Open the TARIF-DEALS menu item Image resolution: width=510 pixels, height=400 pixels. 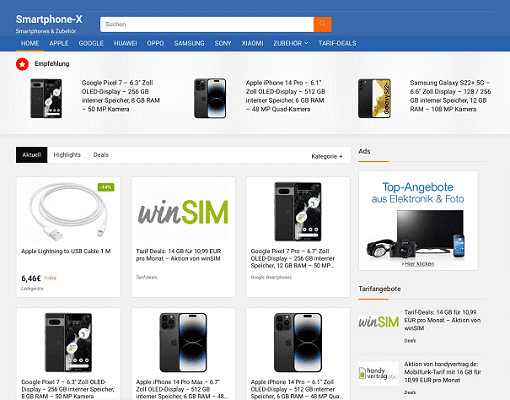pos(337,43)
